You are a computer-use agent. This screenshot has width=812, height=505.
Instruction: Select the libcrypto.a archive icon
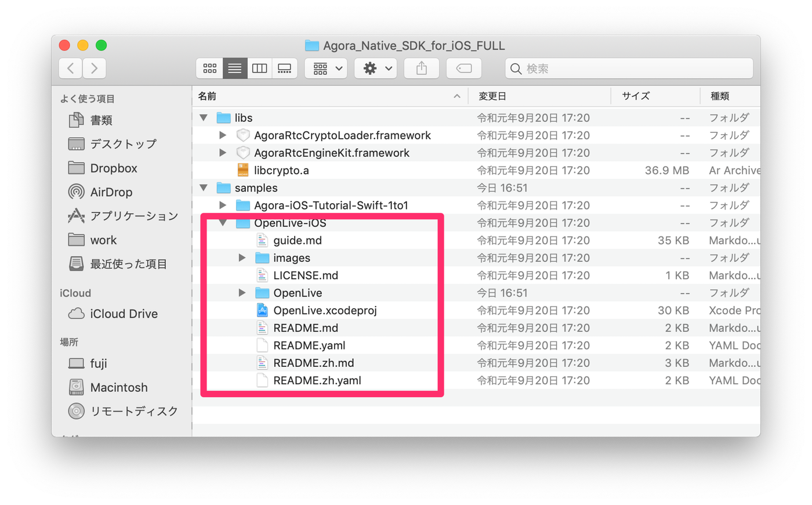pos(243,170)
